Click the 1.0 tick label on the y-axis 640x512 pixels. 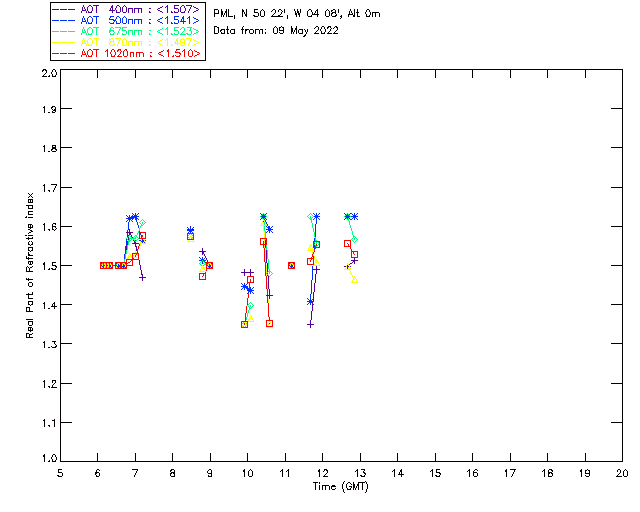point(48,459)
